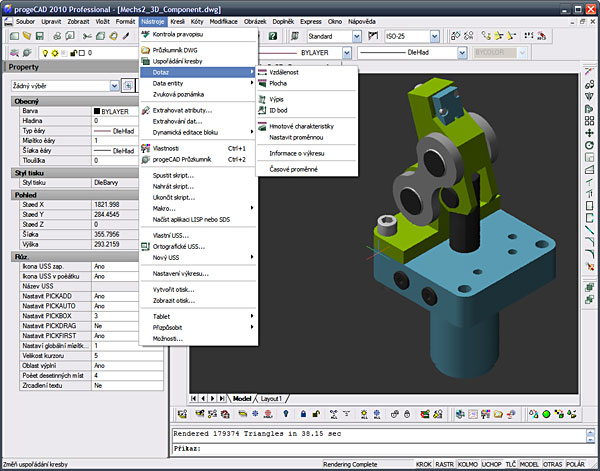Click the Vlastnosti properties icon in menu
Image resolution: width=600 pixels, height=471 pixels.
[145, 148]
